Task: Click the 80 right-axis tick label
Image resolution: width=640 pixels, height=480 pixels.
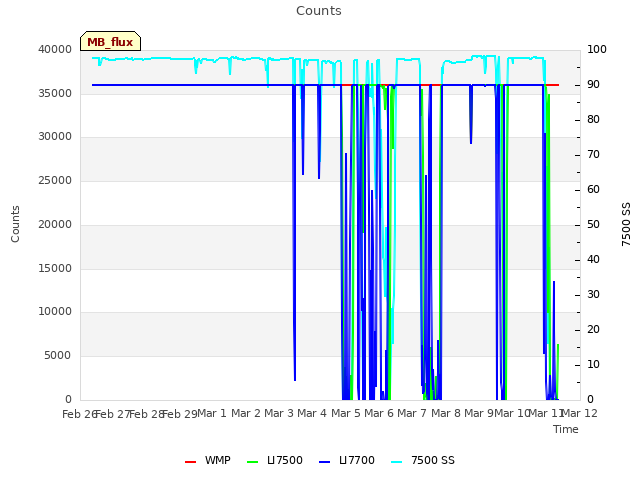Action: [593, 120]
